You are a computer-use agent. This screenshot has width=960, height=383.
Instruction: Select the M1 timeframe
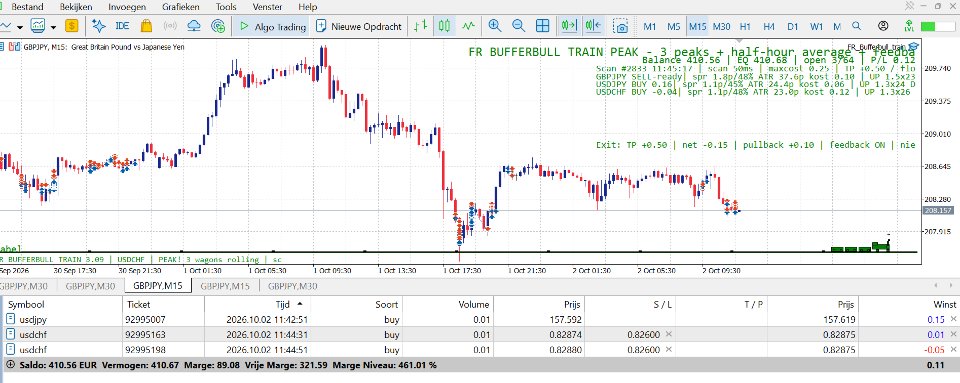click(x=650, y=26)
